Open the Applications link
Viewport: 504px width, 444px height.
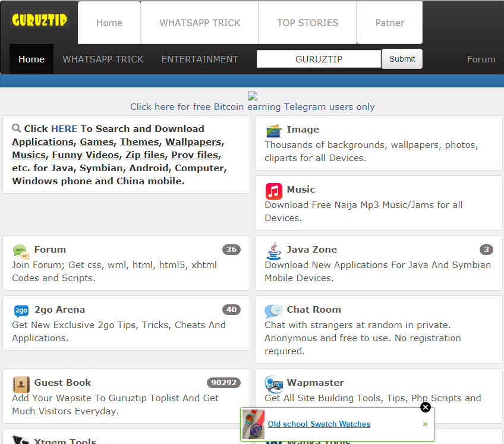tap(43, 142)
